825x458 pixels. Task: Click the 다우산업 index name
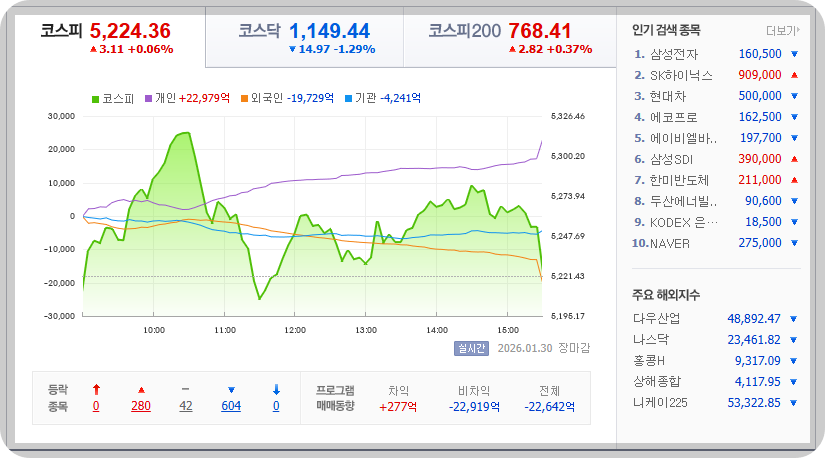(x=657, y=318)
